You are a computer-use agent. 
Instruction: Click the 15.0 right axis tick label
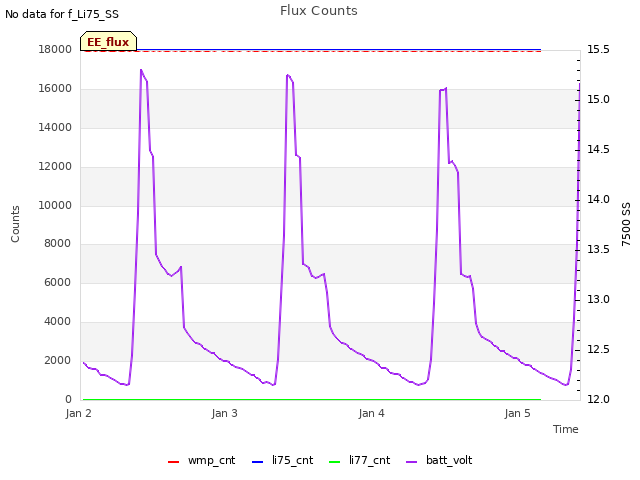click(x=598, y=100)
